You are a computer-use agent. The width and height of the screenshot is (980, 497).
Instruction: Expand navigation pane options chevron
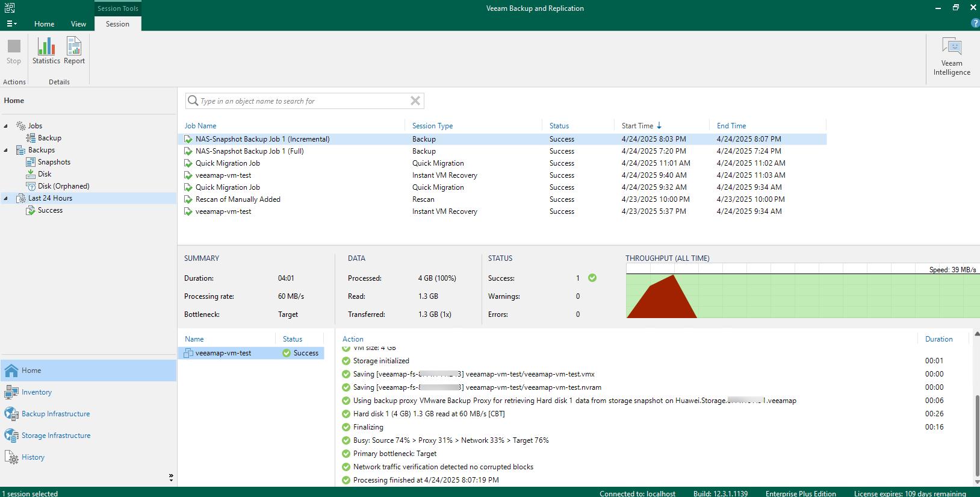pos(171,477)
